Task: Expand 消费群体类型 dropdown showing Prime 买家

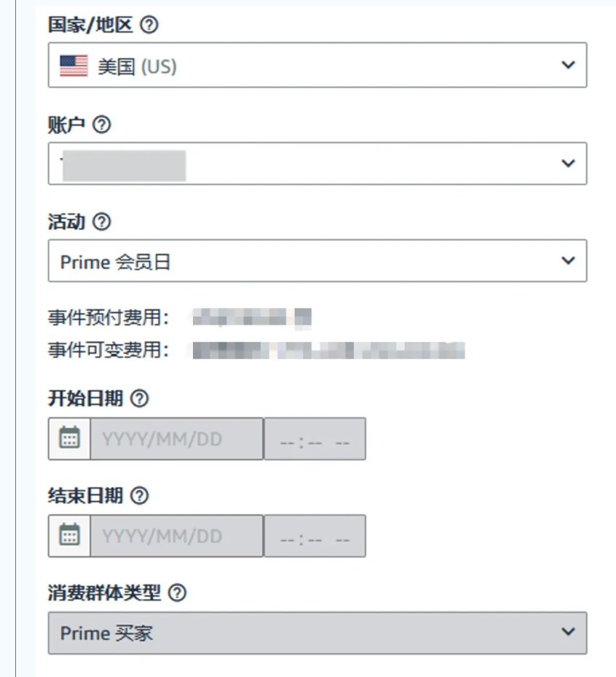Action: (x=317, y=633)
